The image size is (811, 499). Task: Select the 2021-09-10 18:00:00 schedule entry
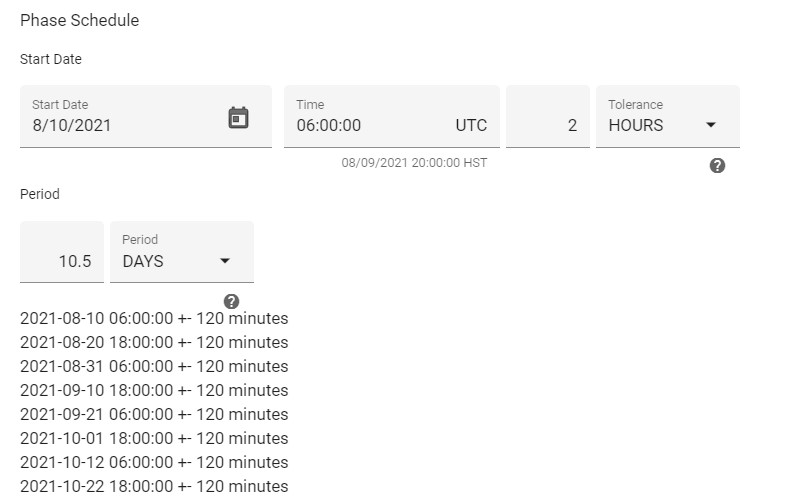coord(154,390)
